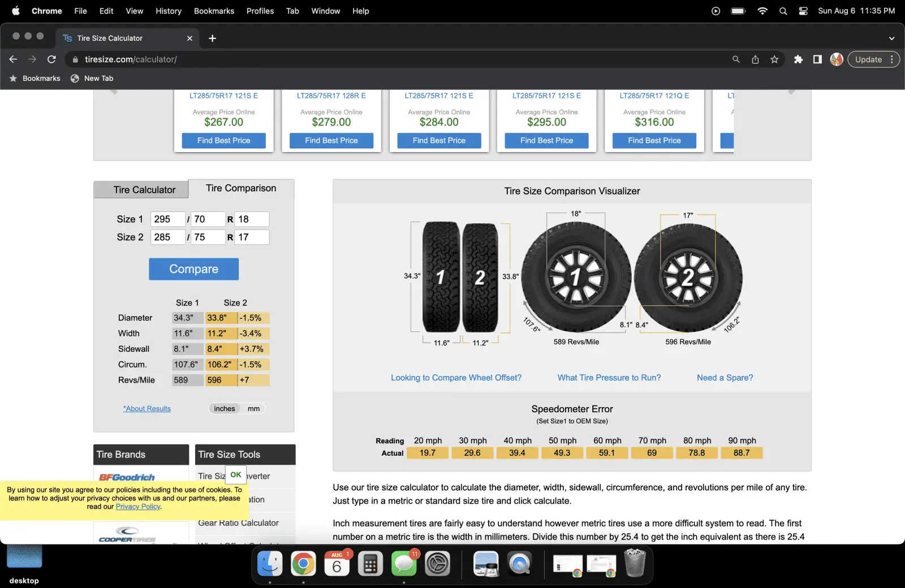905x588 pixels.
Task: Open the History menu
Action: point(169,11)
